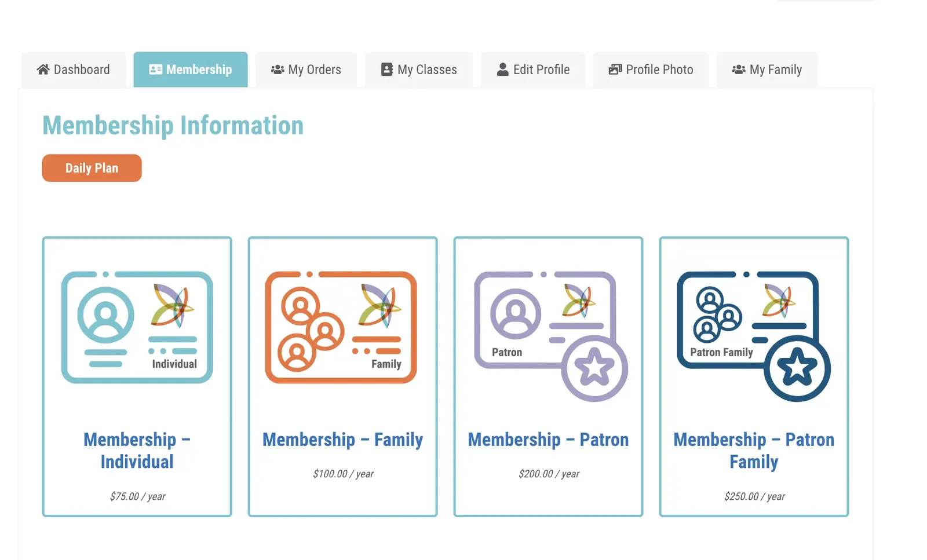
Task: Click the photo icon beside Profile Photo
Action: (x=615, y=69)
